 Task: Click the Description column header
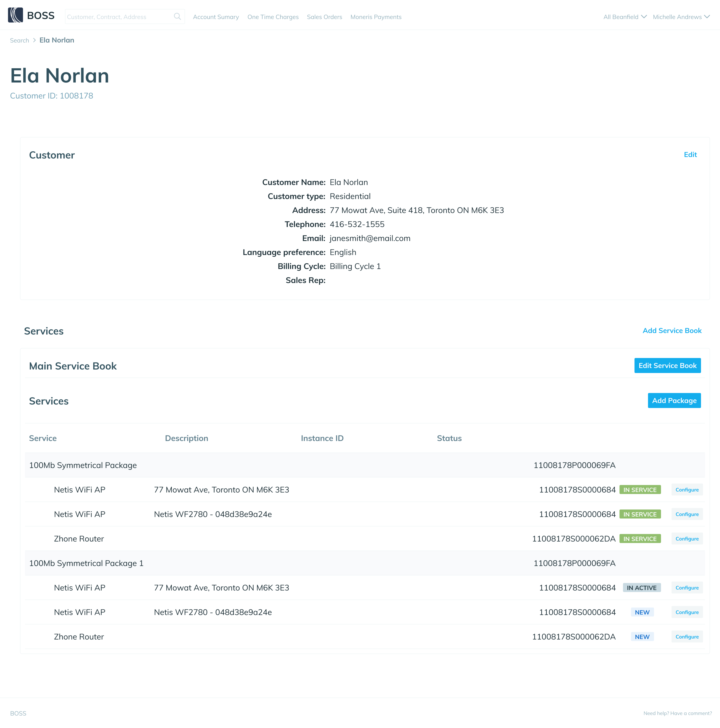186,438
